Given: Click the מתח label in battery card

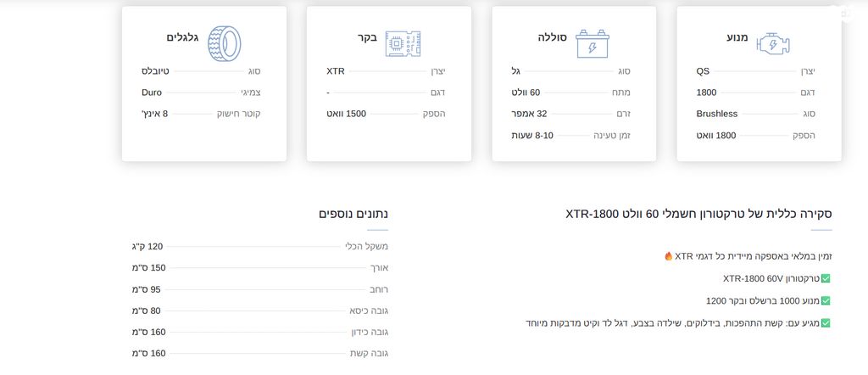Looking at the screenshot, I should (621, 92).
